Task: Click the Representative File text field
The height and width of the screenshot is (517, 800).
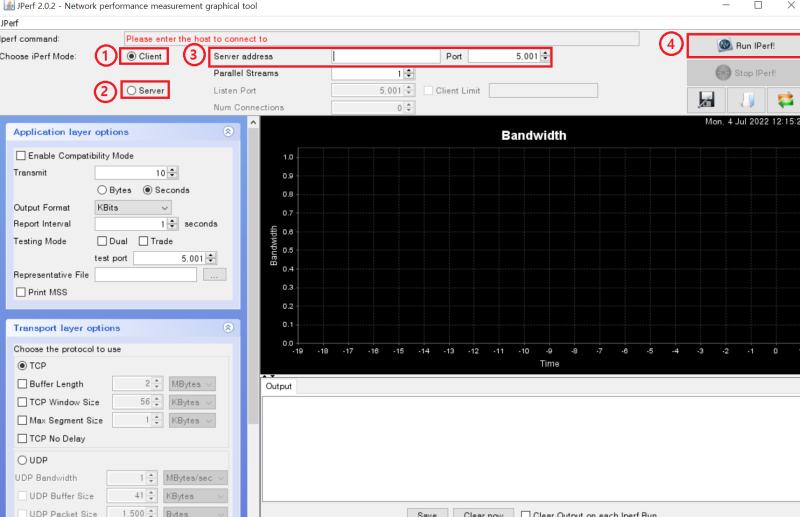Action: [145, 275]
